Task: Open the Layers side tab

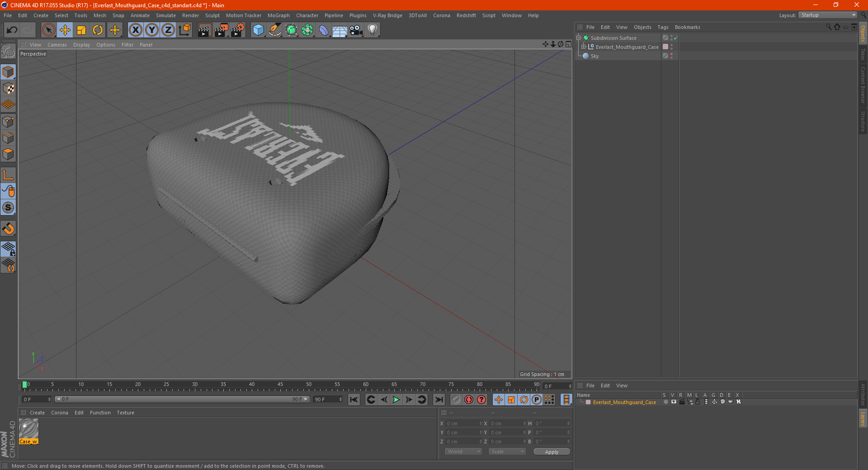Action: pyautogui.click(x=863, y=419)
